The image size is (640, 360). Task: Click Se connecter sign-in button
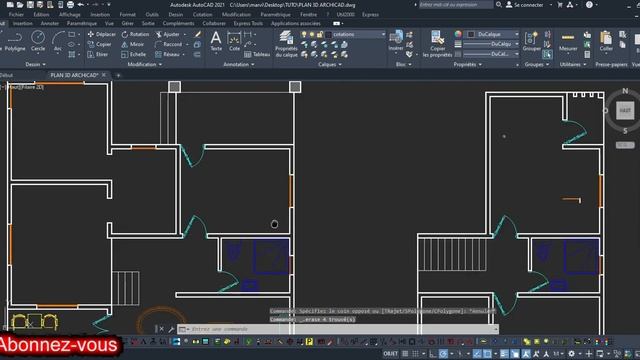524,5
